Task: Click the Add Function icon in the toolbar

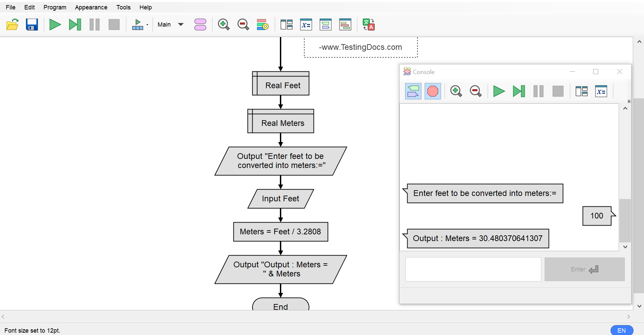Action: 200,25
